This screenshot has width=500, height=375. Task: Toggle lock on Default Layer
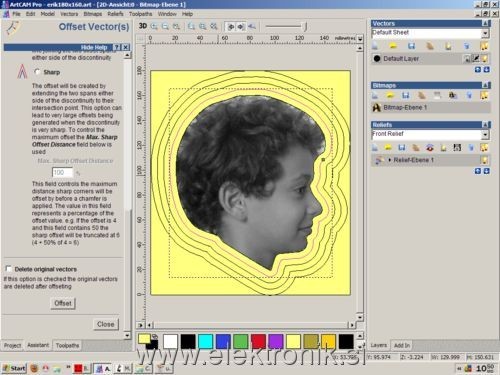467,59
